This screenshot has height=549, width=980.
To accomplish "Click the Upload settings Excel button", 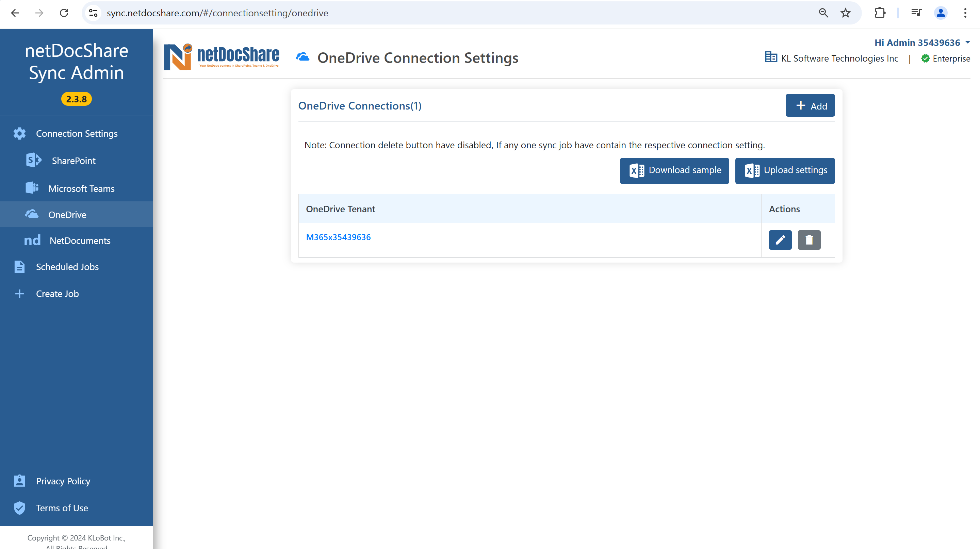I will coord(785,170).
